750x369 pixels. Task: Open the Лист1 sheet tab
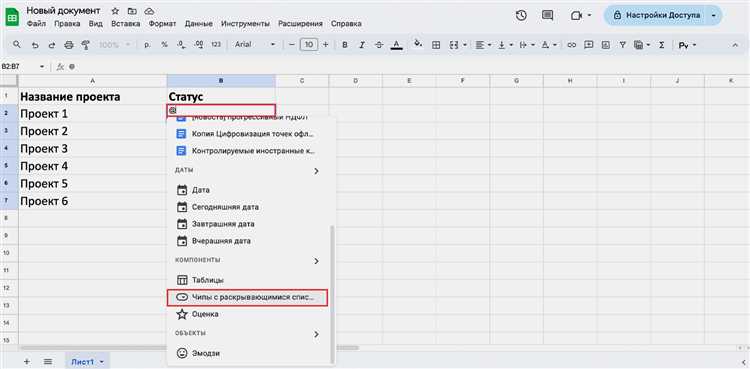point(88,362)
